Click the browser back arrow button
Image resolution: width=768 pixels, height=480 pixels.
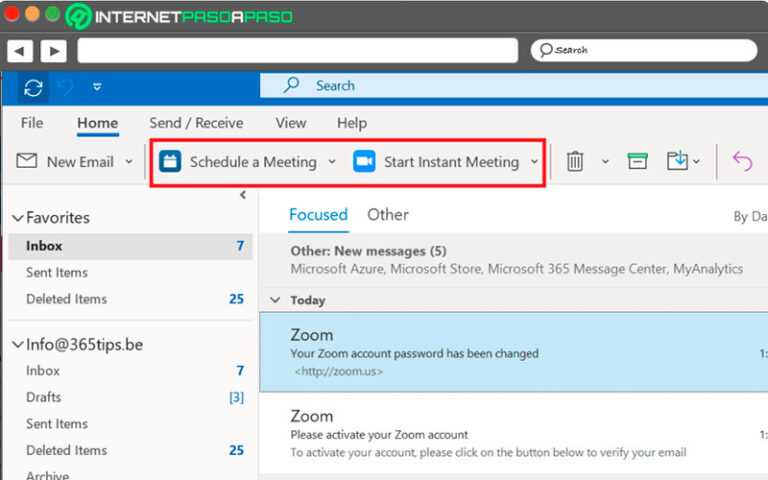pyautogui.click(x=20, y=51)
